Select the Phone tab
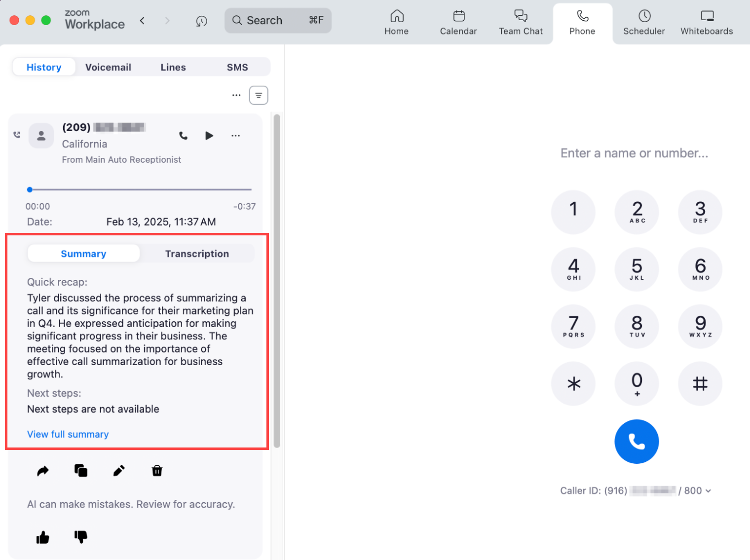Image resolution: width=750 pixels, height=560 pixels. pyautogui.click(x=582, y=23)
